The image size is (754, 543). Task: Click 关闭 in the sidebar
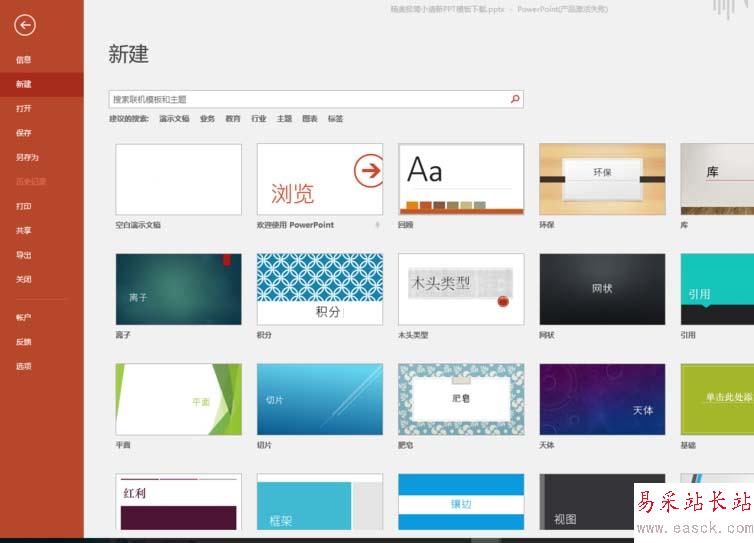(x=24, y=279)
